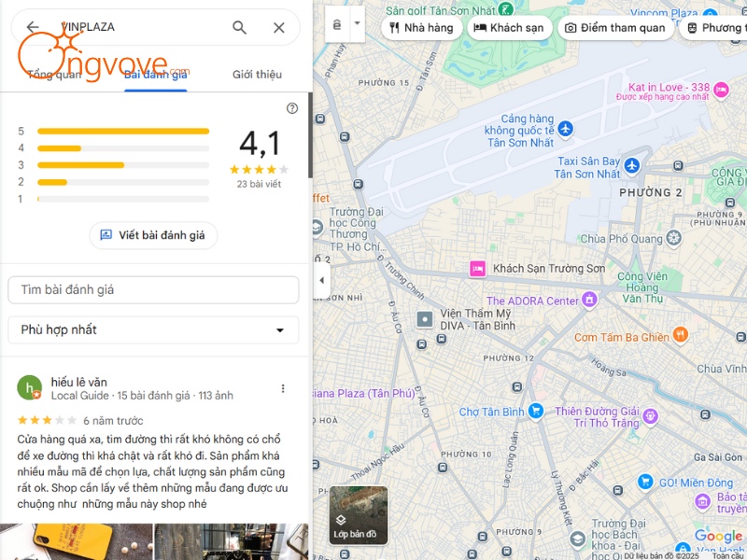Click hiếu lê văn's green profile avatar
Viewport: 747px width, 560px height.
click(x=30, y=387)
